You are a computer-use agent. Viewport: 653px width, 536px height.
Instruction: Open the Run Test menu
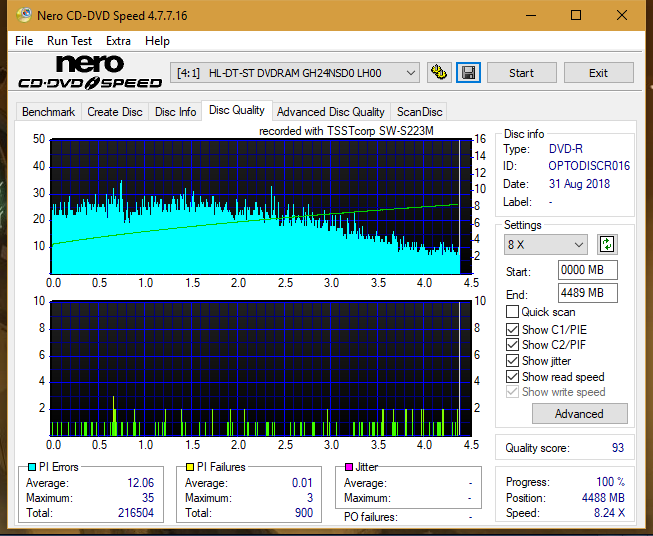pos(69,41)
